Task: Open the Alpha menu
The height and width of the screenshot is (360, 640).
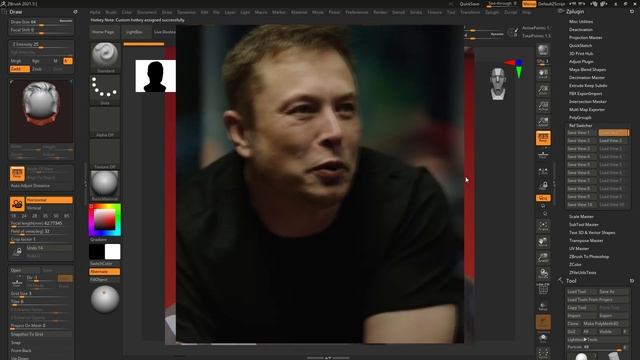Action: [95, 12]
